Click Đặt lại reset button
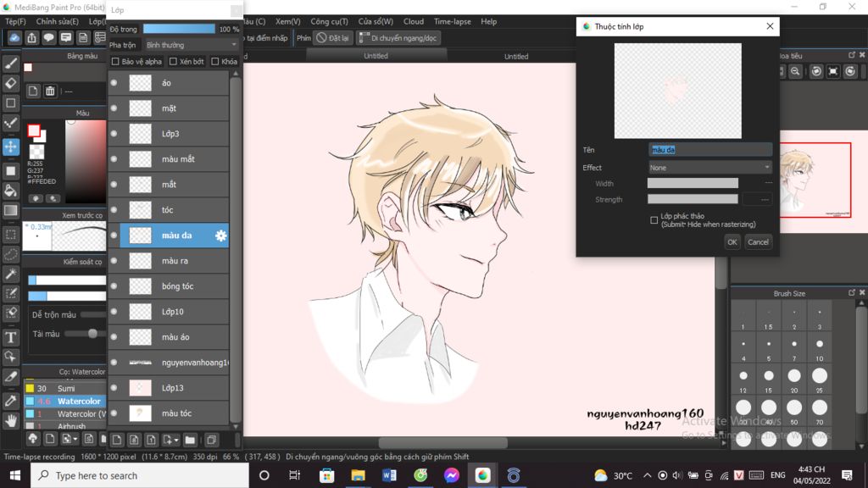868x488 pixels. (332, 37)
